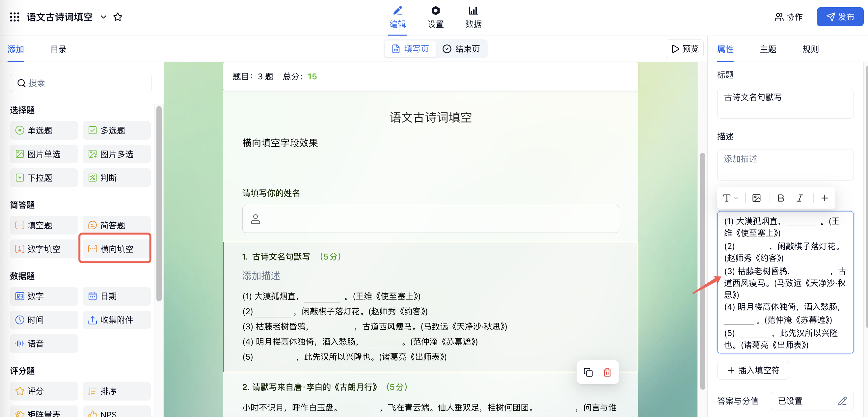Edit the 标题 field 古诗文名句默写
This screenshot has height=417, width=868.
coord(785,103)
